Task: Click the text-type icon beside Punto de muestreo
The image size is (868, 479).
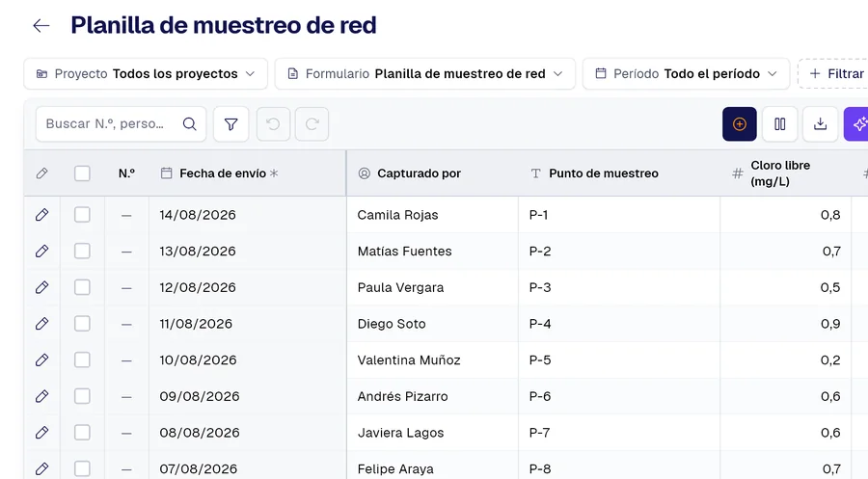Action: (x=536, y=173)
